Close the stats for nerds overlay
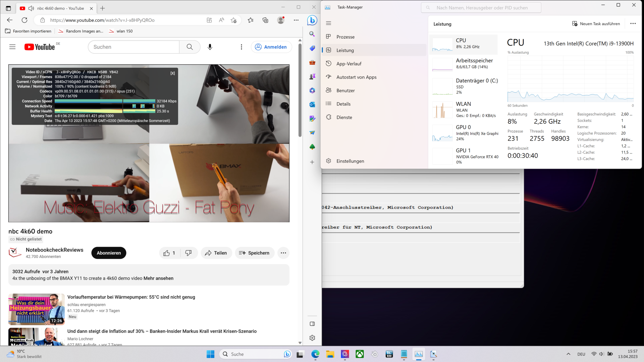644x362 pixels. tap(172, 73)
